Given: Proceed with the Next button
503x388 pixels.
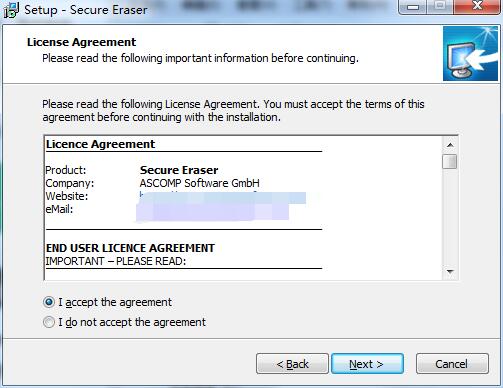Looking at the screenshot, I should coord(367,364).
